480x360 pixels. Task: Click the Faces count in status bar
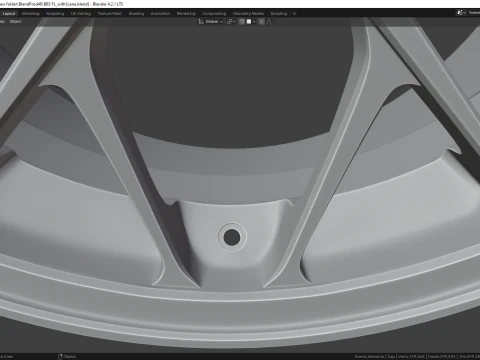(x=442, y=357)
